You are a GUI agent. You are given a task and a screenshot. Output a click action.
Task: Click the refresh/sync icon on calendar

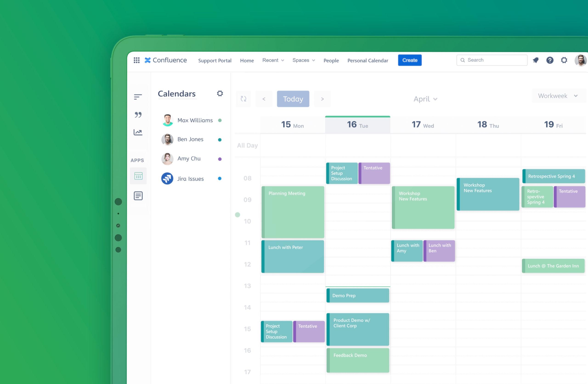(x=244, y=99)
